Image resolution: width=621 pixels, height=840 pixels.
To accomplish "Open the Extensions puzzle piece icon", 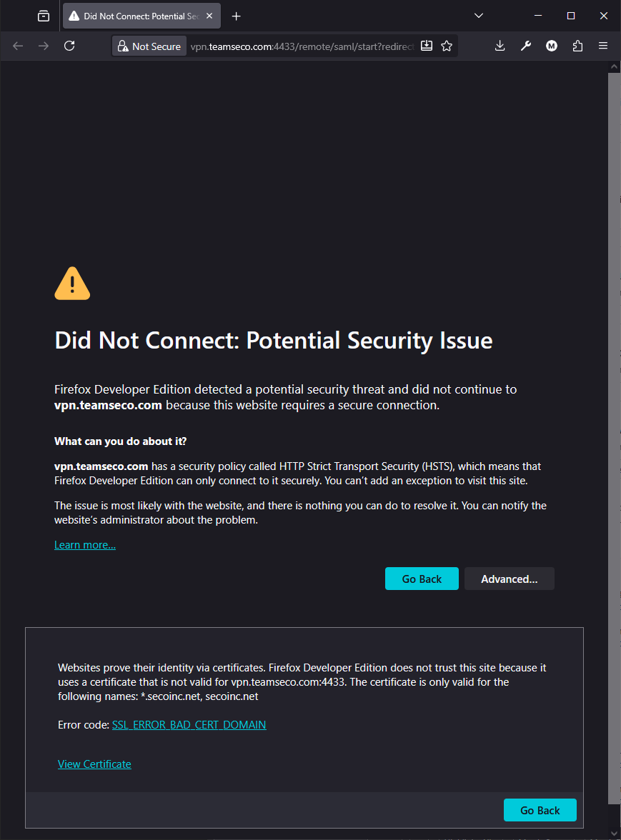I will [577, 46].
